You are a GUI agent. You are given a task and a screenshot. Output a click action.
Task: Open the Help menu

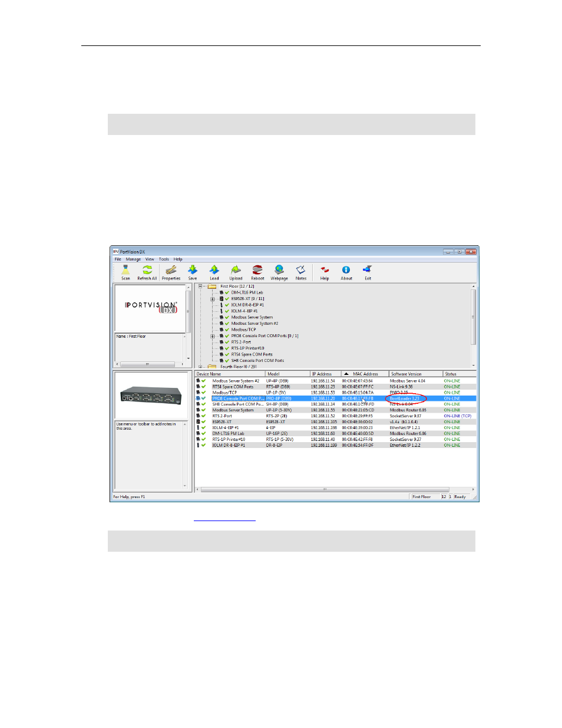click(178, 259)
